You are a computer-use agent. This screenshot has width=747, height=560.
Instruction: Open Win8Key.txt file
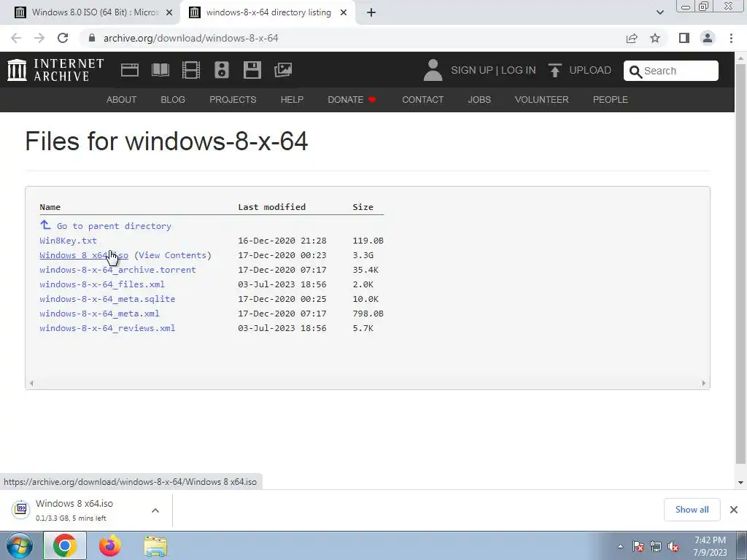click(68, 241)
